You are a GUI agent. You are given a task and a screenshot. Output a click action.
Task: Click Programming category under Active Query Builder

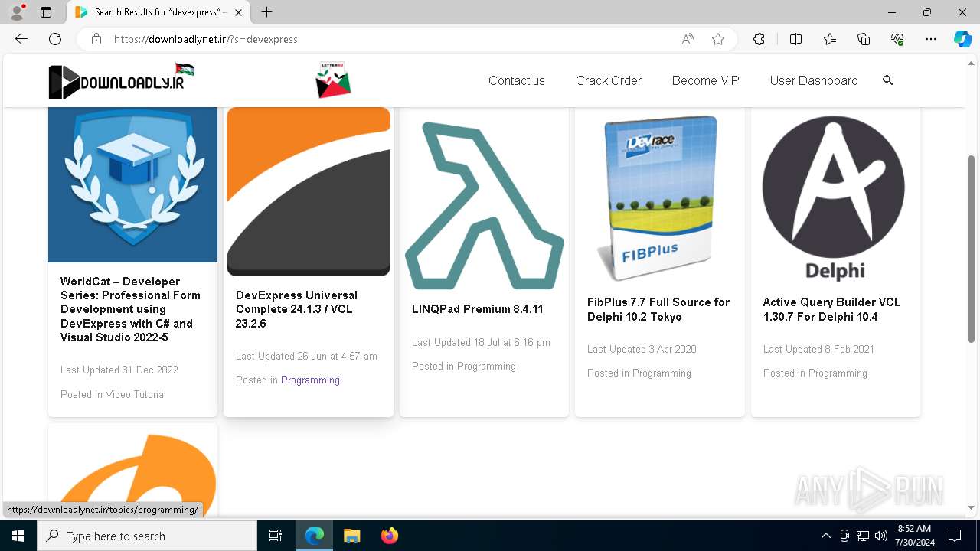[x=838, y=373]
